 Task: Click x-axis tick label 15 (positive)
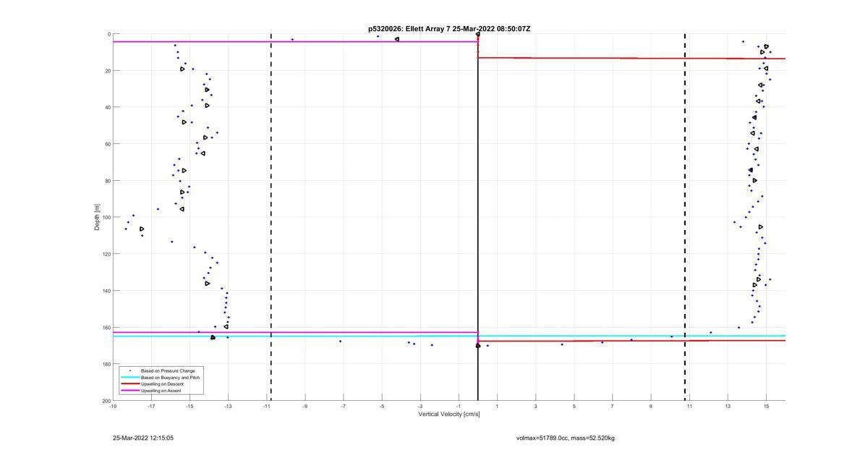coord(766,406)
